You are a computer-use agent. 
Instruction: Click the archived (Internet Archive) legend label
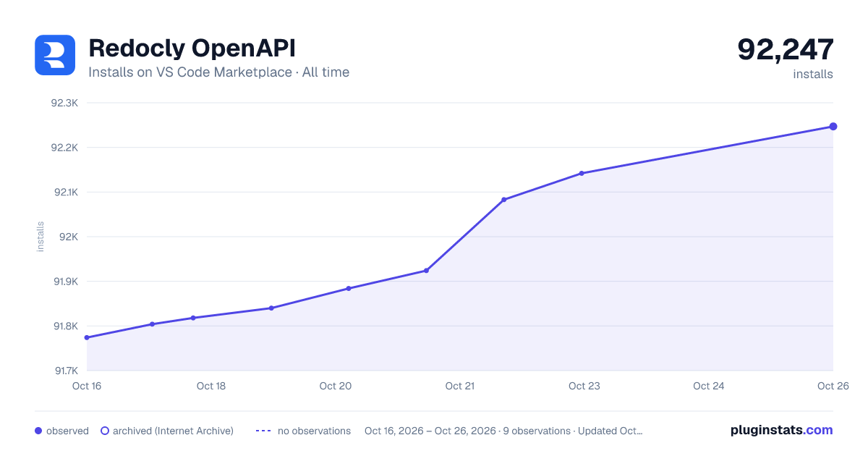click(174, 431)
